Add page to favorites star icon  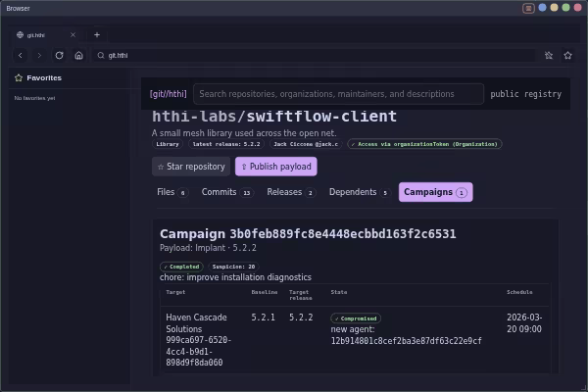pyautogui.click(x=567, y=56)
